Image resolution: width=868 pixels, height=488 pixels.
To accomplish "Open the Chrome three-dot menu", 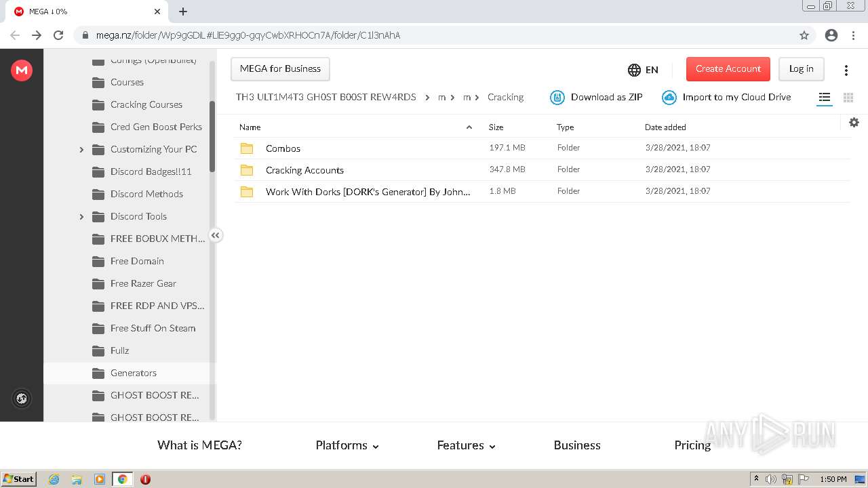I will point(853,35).
